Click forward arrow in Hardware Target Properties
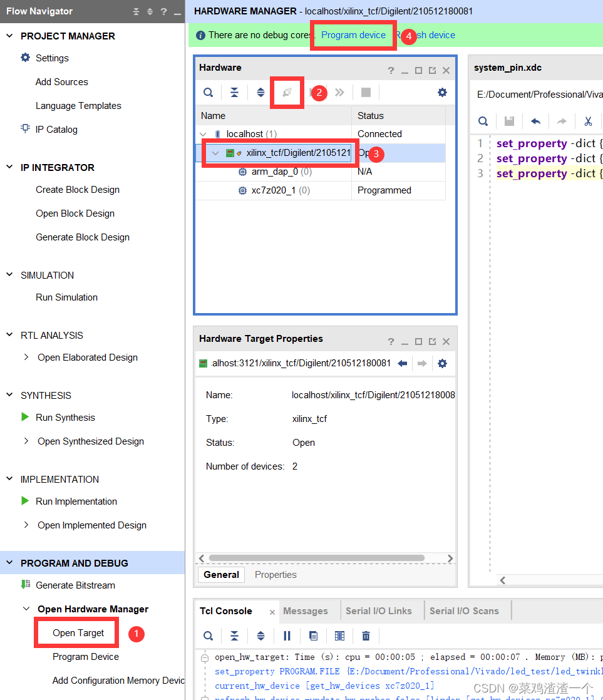This screenshot has height=700, width=603. point(422,363)
